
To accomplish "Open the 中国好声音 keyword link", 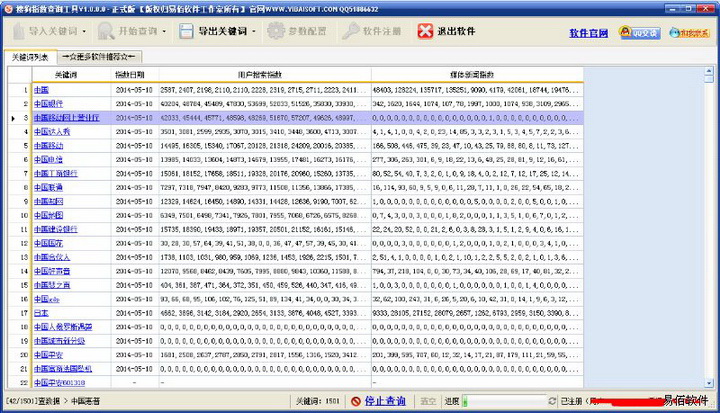I will (x=52, y=271).
